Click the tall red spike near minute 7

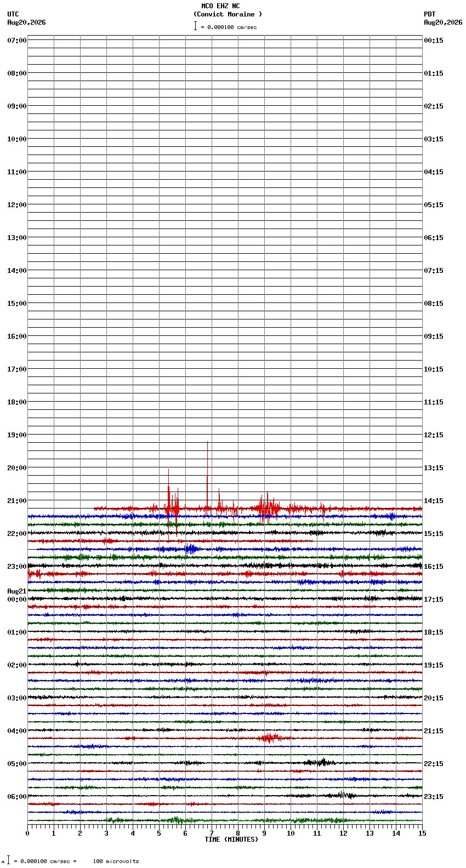207,476
